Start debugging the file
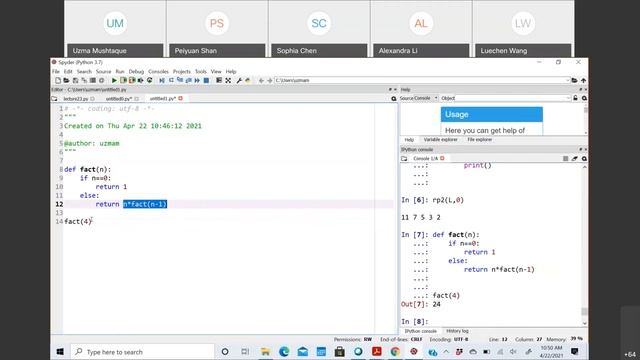Viewport: 640px width, 360px height. tap(162, 80)
